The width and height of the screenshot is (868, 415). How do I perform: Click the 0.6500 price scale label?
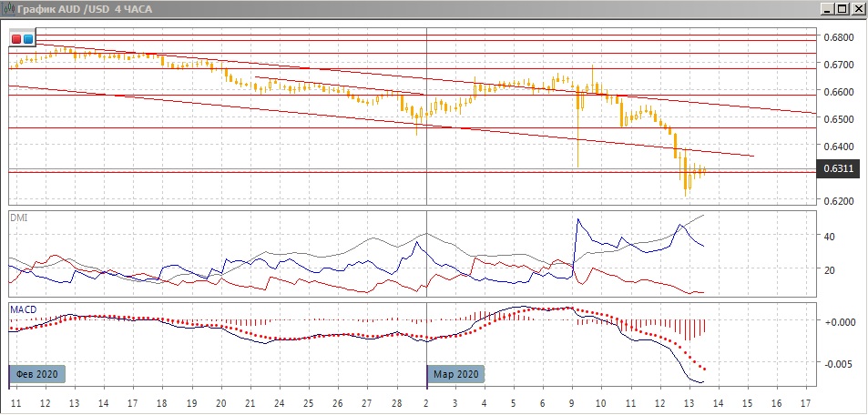click(838, 119)
